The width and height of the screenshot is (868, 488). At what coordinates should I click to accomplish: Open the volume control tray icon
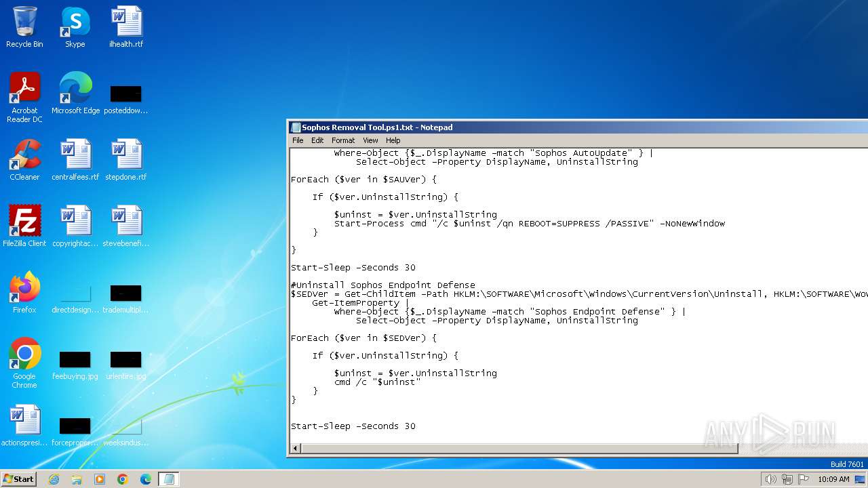coord(770,479)
